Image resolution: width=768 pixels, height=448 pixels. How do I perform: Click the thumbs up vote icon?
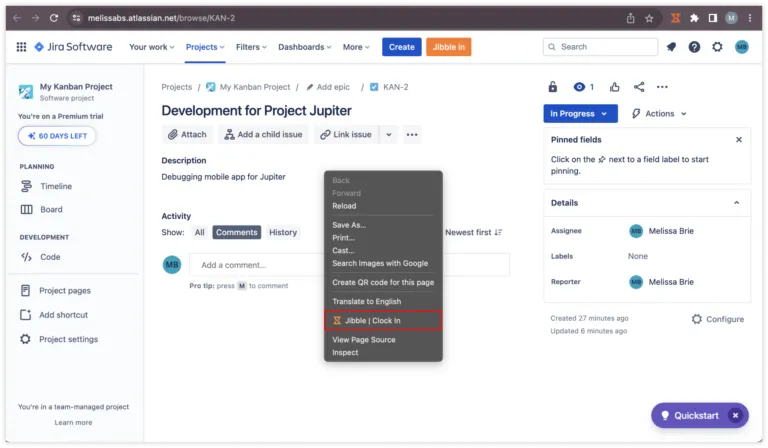tap(614, 87)
